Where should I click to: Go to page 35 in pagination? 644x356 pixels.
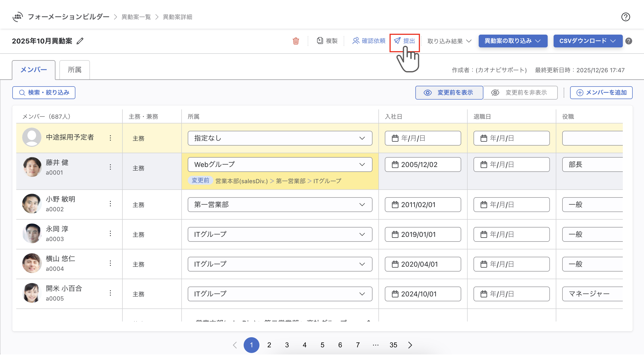[x=393, y=345]
